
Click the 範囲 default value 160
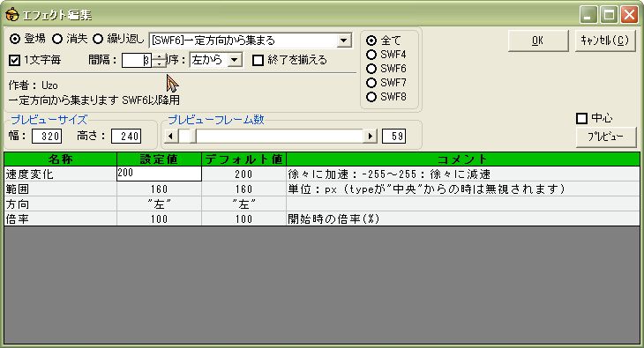243,189
